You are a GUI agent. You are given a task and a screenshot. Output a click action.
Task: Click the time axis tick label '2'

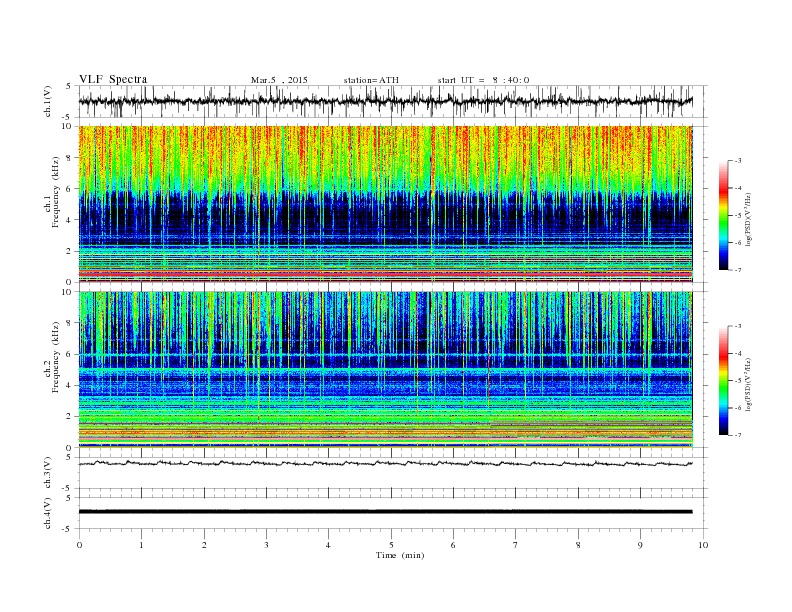tap(204, 545)
